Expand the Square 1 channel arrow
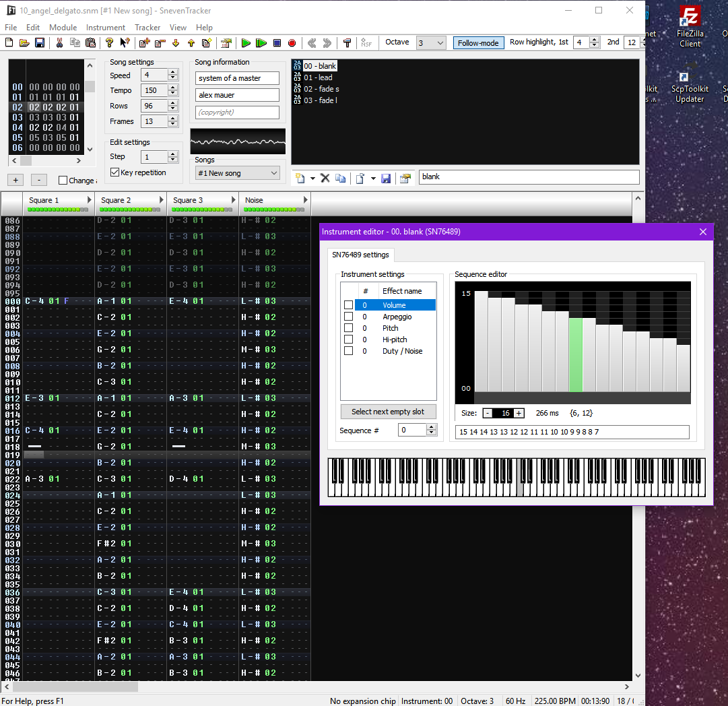Screen dimensions: 728x706 (89, 200)
